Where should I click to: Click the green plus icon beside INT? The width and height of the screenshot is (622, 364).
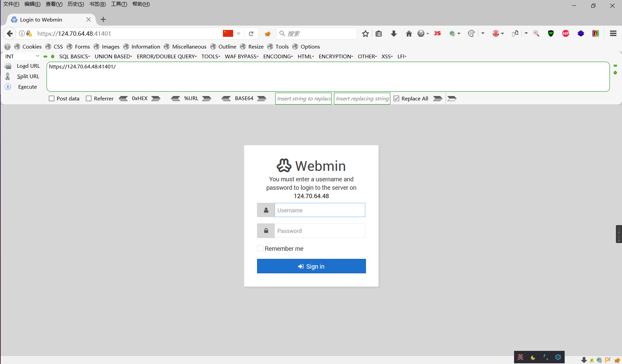53,57
